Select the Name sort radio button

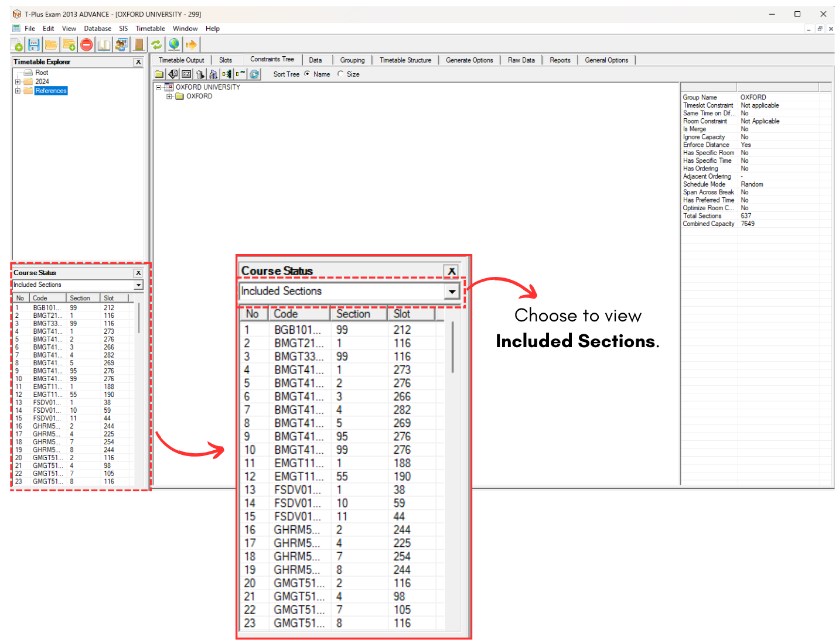click(307, 74)
